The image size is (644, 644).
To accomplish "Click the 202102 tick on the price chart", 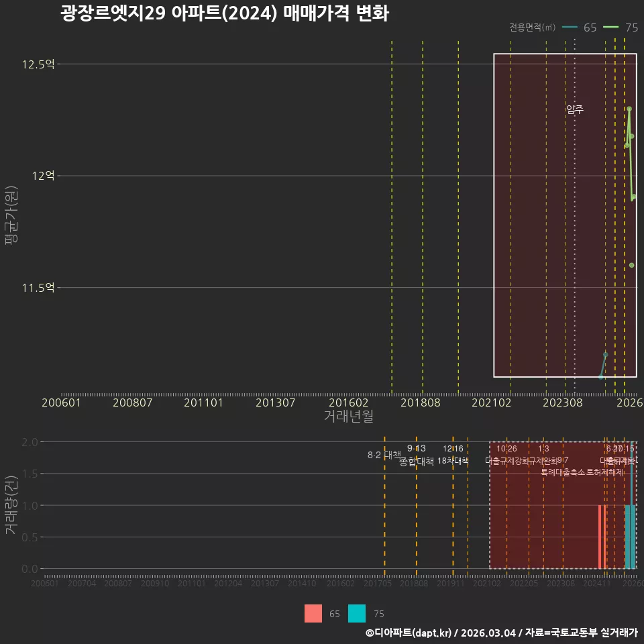I will pos(491,402).
